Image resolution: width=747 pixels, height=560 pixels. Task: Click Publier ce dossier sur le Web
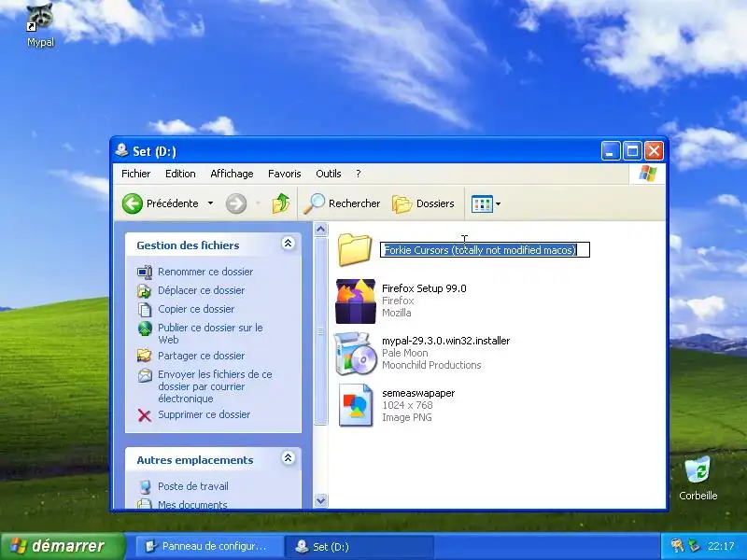pos(210,333)
